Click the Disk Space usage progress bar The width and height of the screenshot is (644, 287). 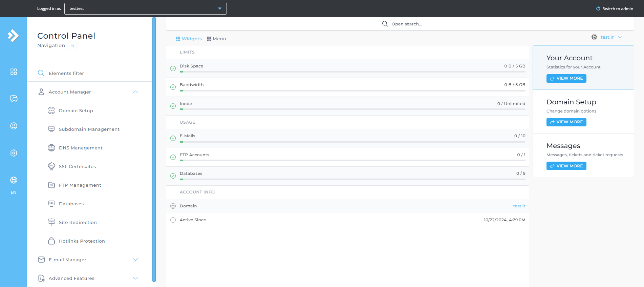click(x=352, y=72)
